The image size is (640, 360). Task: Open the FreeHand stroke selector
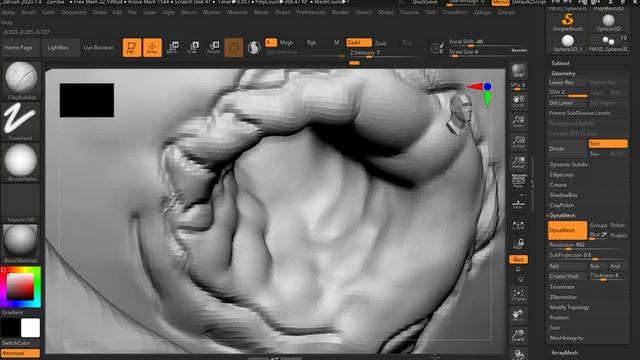pos(21,121)
